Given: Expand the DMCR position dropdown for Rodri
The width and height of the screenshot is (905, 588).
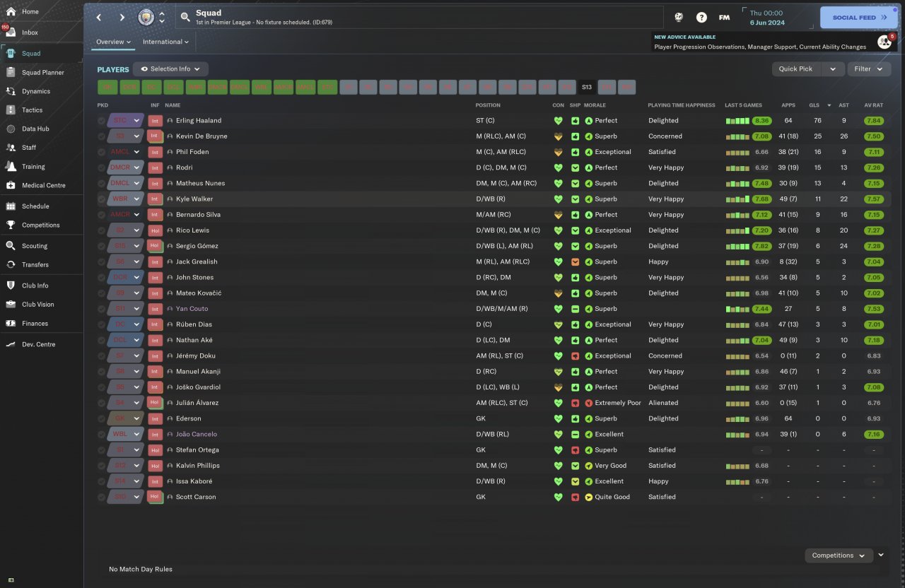Looking at the screenshot, I should tap(137, 167).
